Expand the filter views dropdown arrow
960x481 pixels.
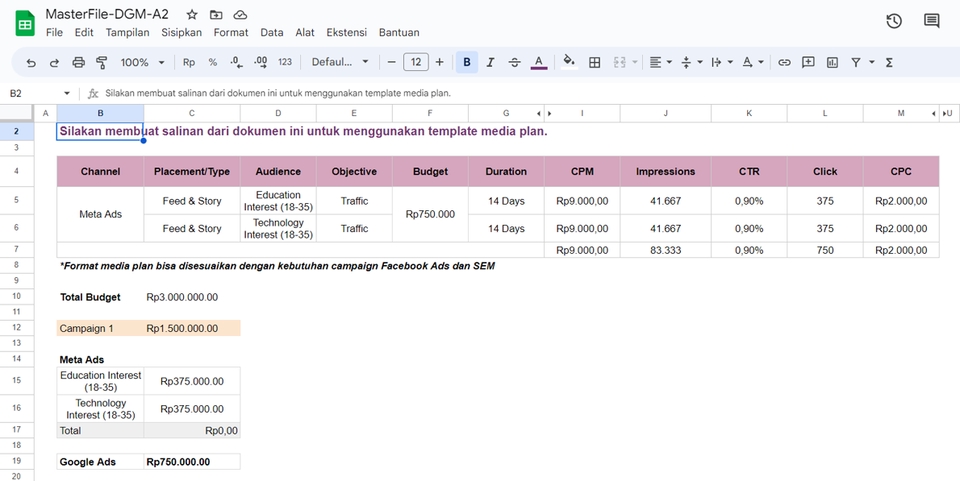coord(872,62)
